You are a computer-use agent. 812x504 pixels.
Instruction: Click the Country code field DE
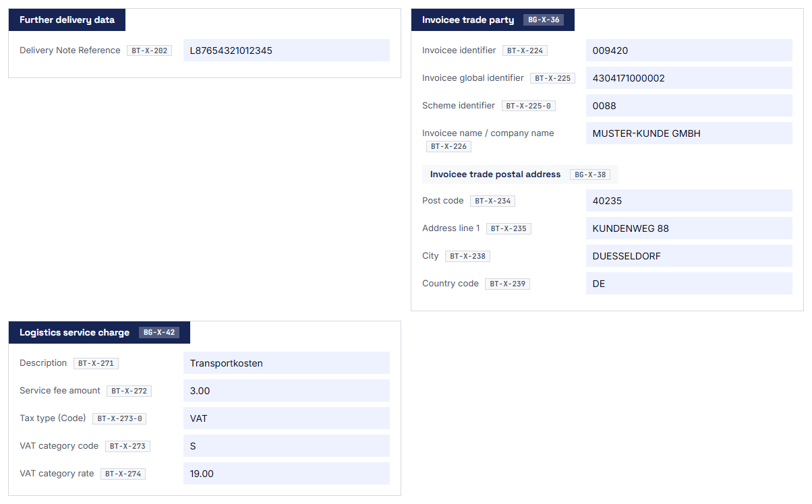[689, 284]
